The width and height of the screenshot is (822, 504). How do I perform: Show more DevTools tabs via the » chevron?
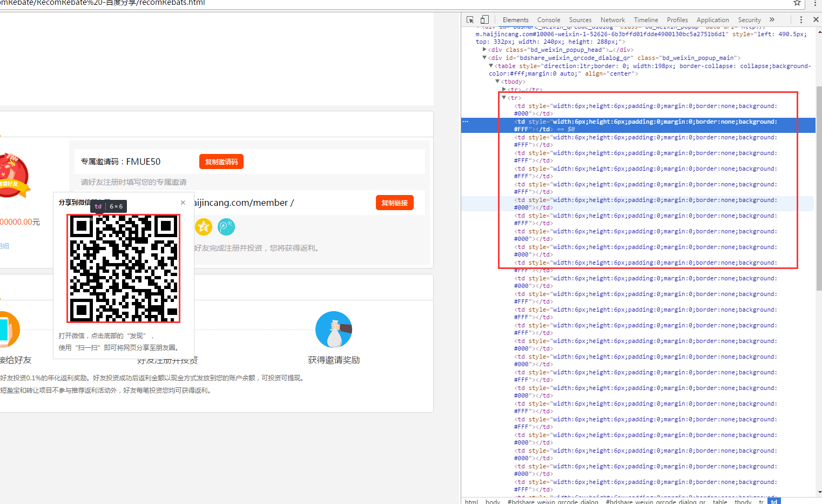(772, 19)
